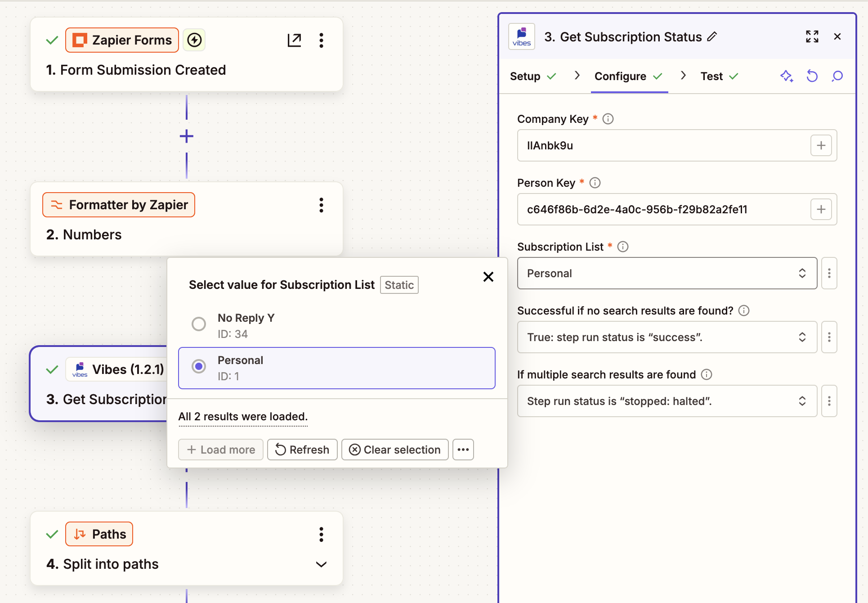Show info for Successful if no search results
This screenshot has width=868, height=603.
coord(744,310)
